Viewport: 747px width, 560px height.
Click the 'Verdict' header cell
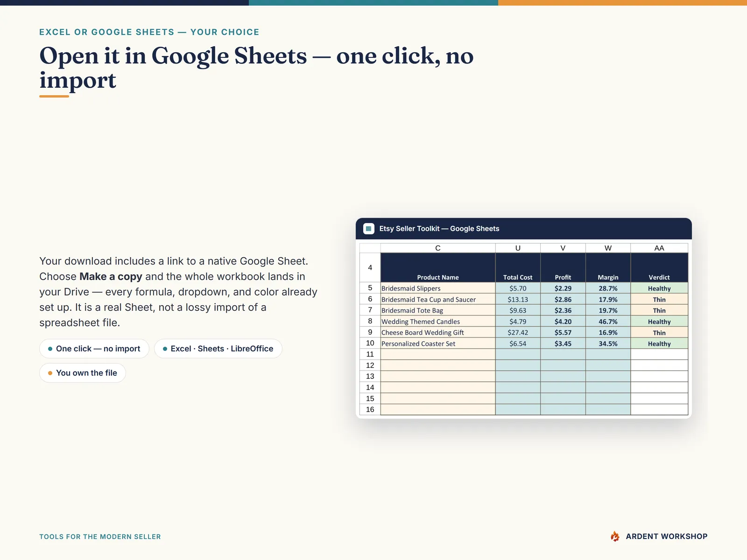click(659, 267)
